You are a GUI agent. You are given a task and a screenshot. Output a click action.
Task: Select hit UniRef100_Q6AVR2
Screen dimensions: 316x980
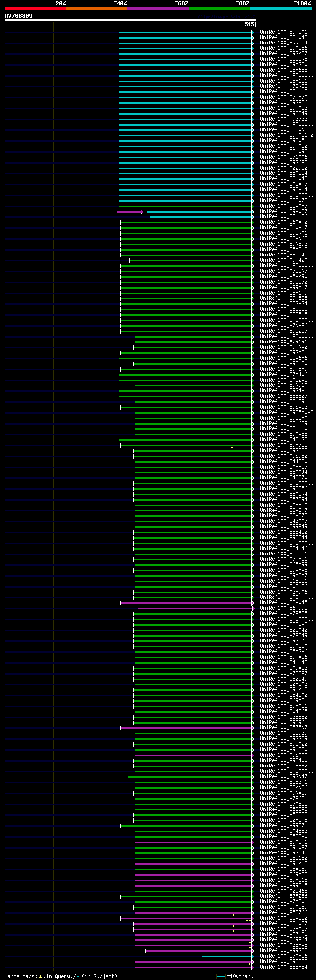point(283,222)
